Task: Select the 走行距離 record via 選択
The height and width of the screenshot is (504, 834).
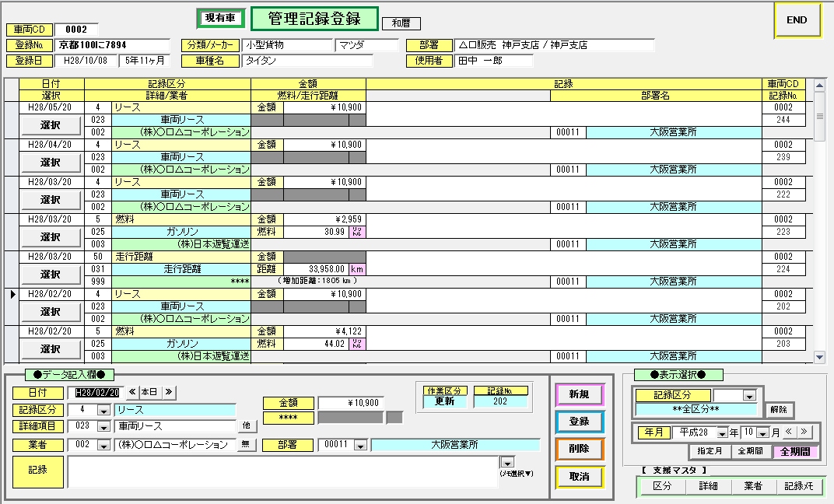Action: [x=51, y=275]
